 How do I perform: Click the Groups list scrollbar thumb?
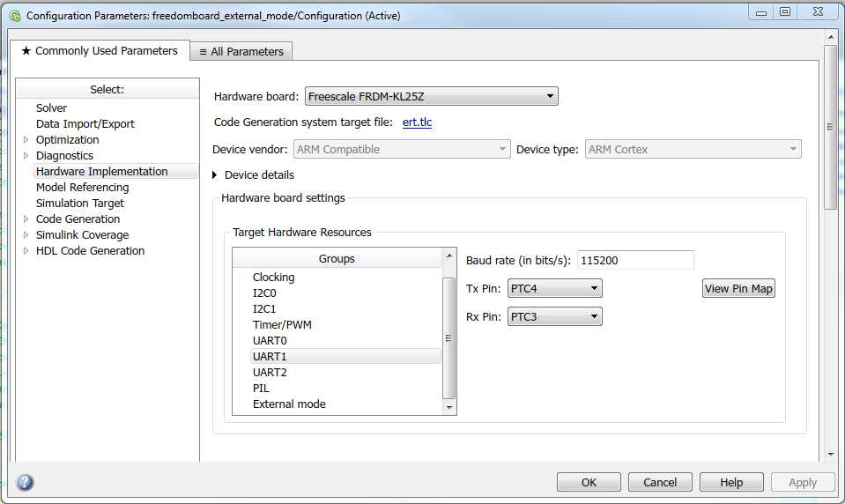448,338
